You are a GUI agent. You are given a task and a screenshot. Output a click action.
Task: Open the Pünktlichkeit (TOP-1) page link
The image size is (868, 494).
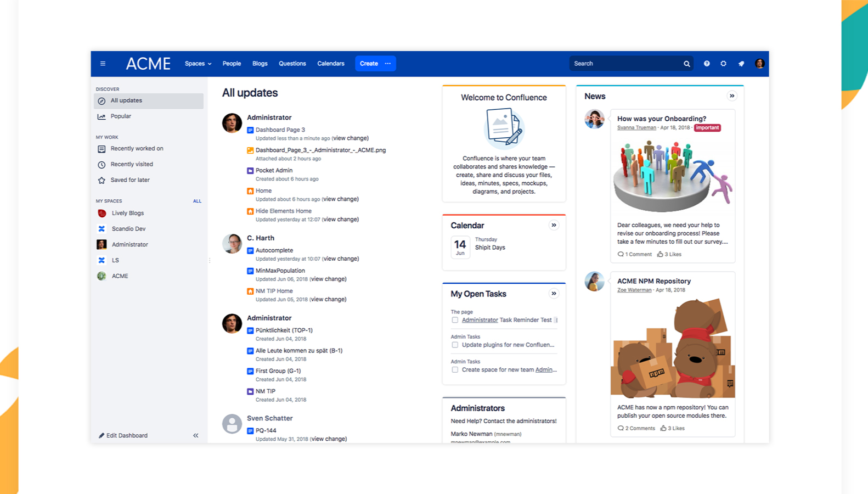[x=284, y=330]
